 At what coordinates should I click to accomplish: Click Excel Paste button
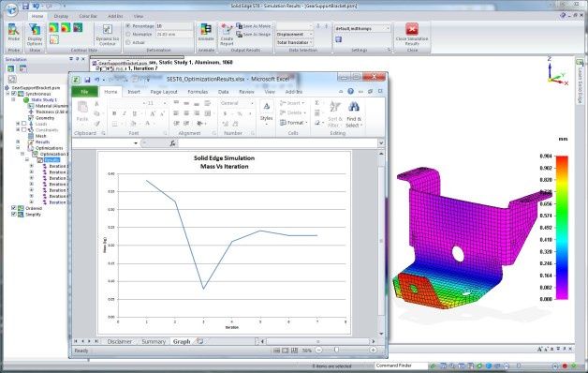pos(82,112)
